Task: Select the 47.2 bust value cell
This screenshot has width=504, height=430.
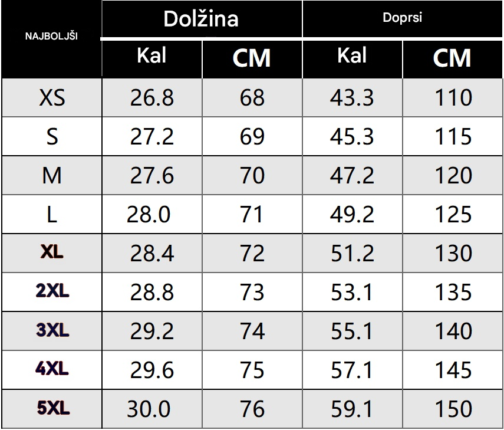Action: coord(352,175)
